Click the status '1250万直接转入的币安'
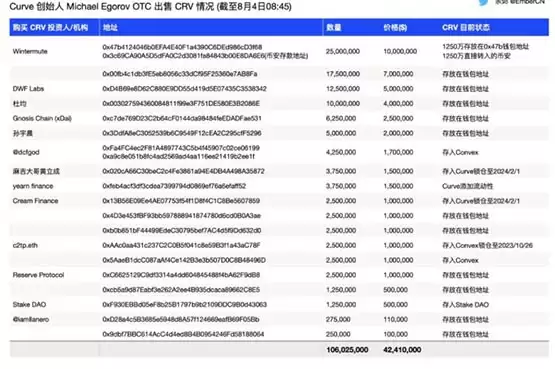 pyautogui.click(x=476, y=56)
